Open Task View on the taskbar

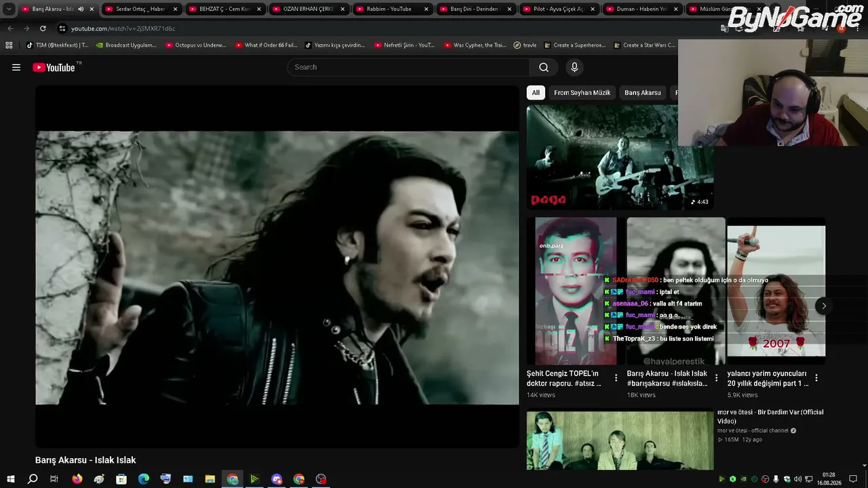pos(54,479)
